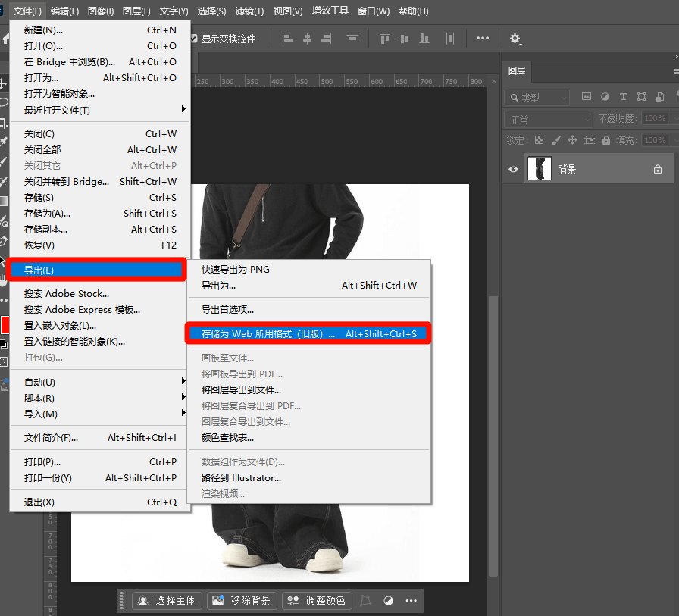Open the 类型 layer filter dropdown

click(x=538, y=98)
